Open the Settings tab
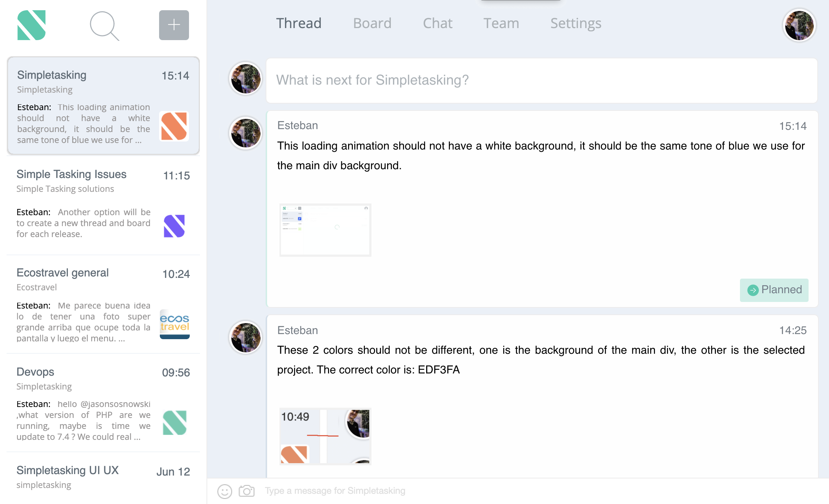 576,24
